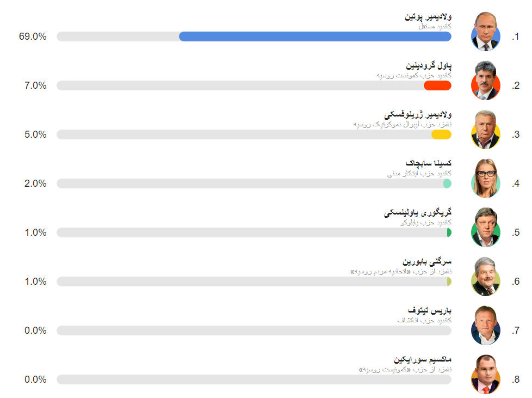Click the portrait with yellow background, rank 3

point(486,130)
